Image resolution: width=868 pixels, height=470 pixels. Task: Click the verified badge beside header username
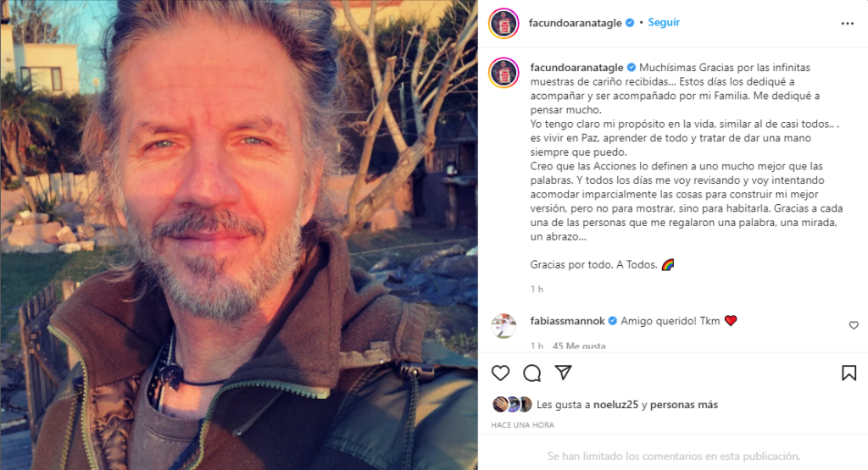click(630, 23)
